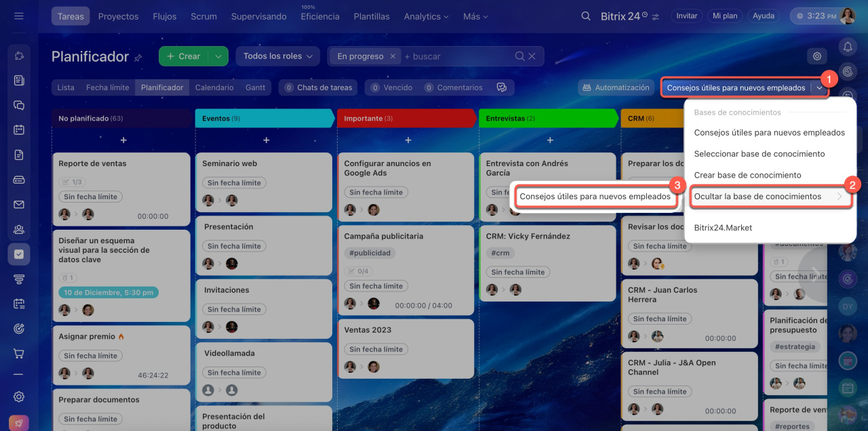Clear the task filter with the X icon
This screenshot has width=868, height=431.
532,56
